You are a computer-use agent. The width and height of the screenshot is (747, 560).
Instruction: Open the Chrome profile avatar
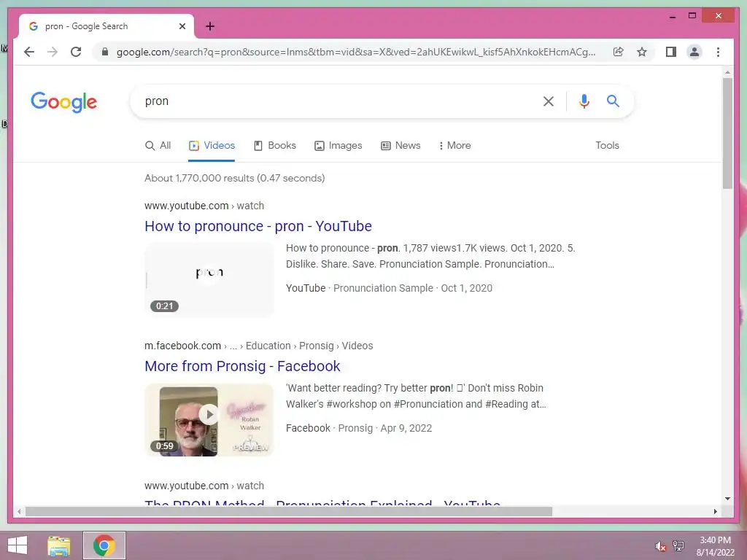pyautogui.click(x=694, y=52)
